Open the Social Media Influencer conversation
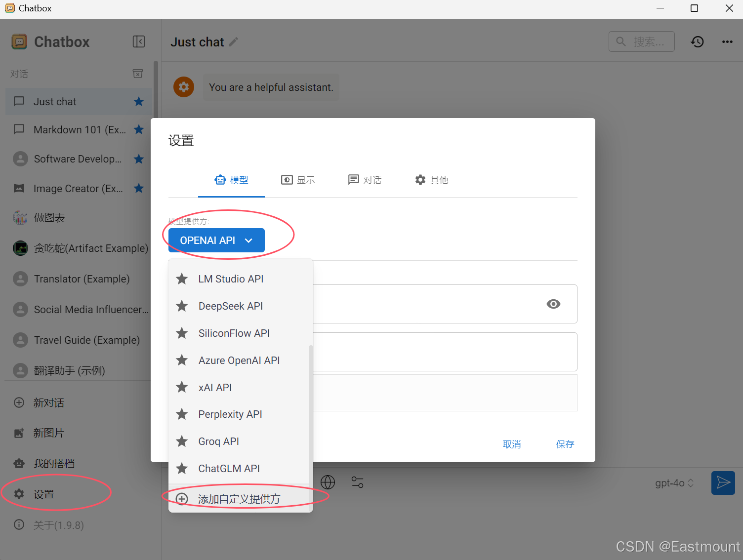The height and width of the screenshot is (560, 743). pyautogui.click(x=78, y=310)
